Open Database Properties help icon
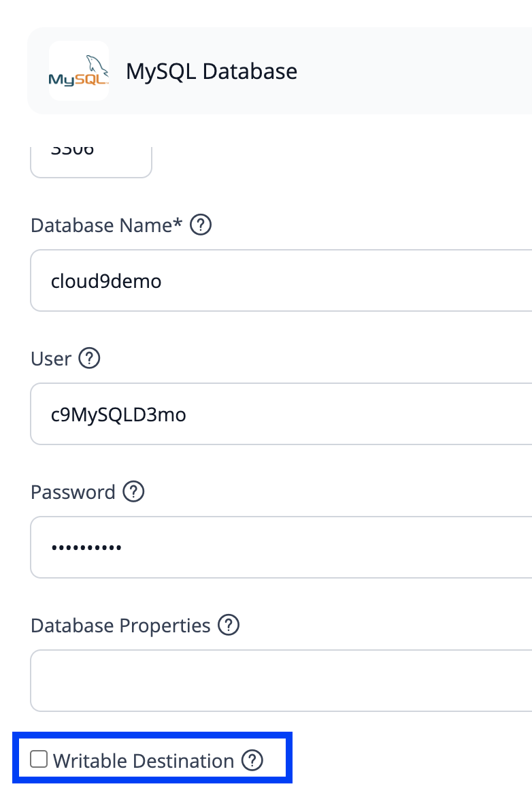532x795 pixels. pyautogui.click(x=229, y=625)
